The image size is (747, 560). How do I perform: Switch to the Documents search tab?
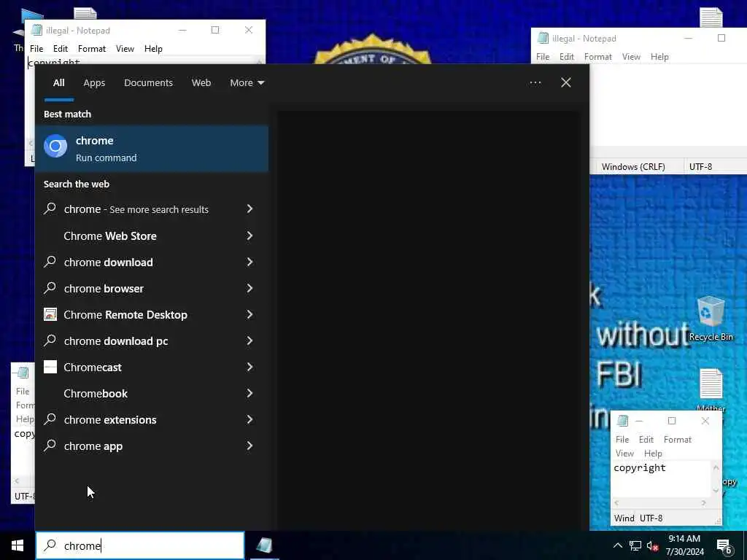point(148,83)
